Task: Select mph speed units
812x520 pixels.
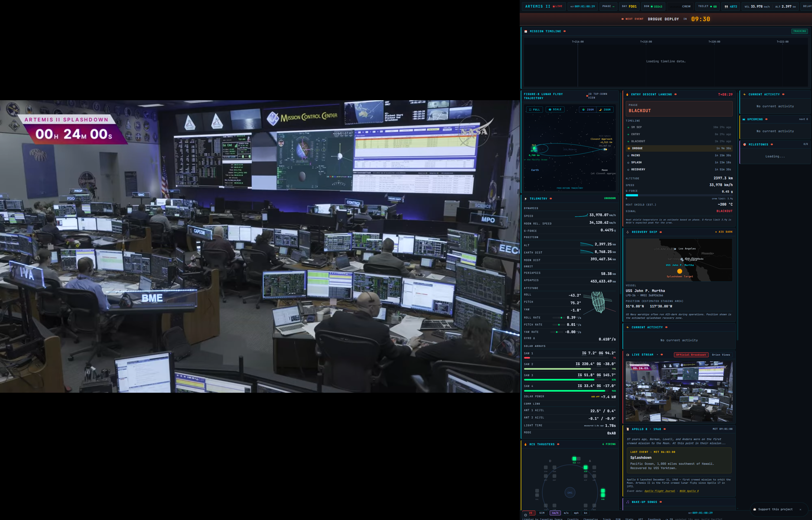Action: [x=576, y=513]
